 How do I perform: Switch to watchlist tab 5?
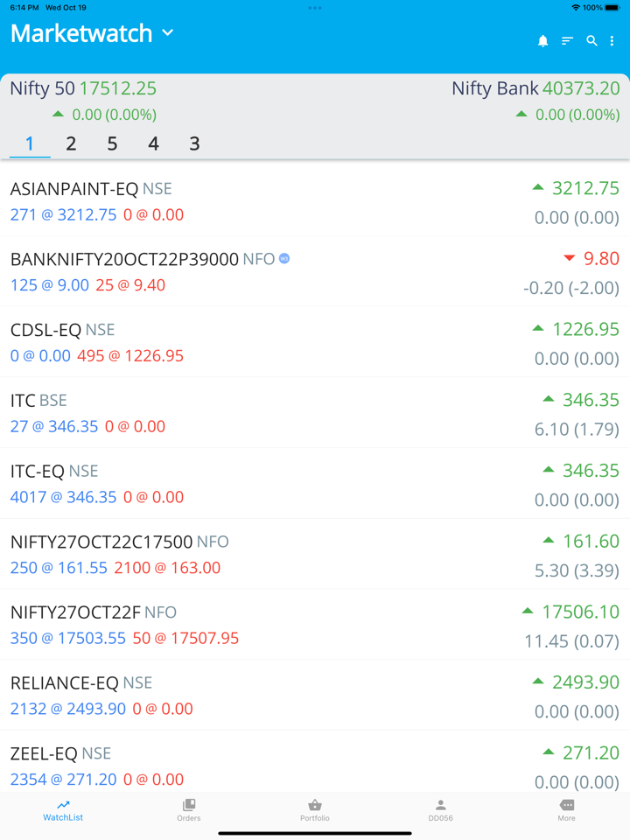point(112,143)
